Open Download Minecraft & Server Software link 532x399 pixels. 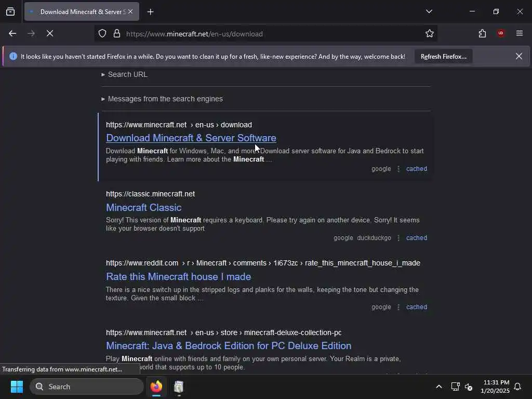click(x=191, y=138)
